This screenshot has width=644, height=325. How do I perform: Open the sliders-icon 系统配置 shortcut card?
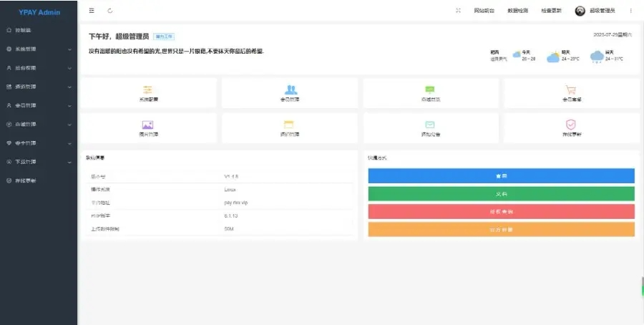pyautogui.click(x=148, y=93)
